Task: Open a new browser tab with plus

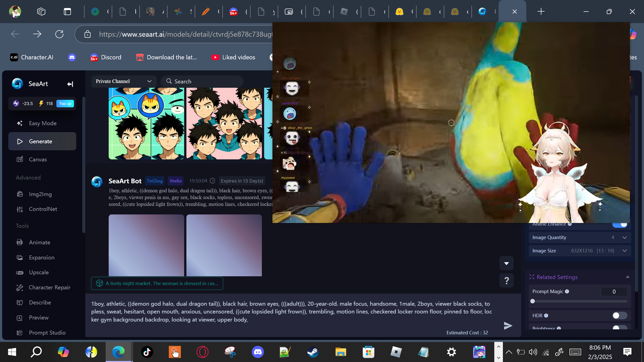Action: 541,12
